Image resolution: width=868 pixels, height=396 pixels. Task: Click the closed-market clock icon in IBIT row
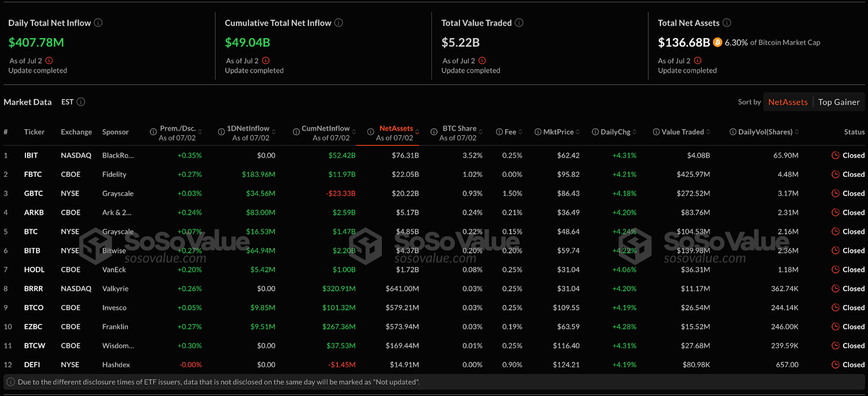point(835,155)
